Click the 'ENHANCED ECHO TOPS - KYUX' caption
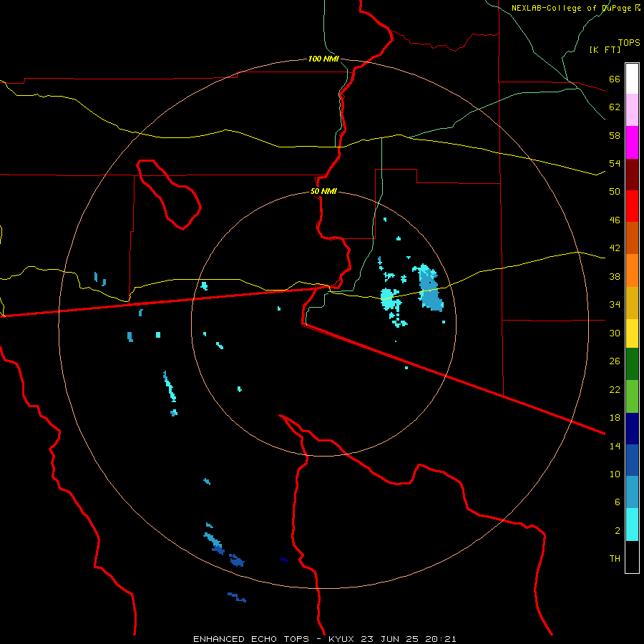The image size is (644, 644). 275,639
